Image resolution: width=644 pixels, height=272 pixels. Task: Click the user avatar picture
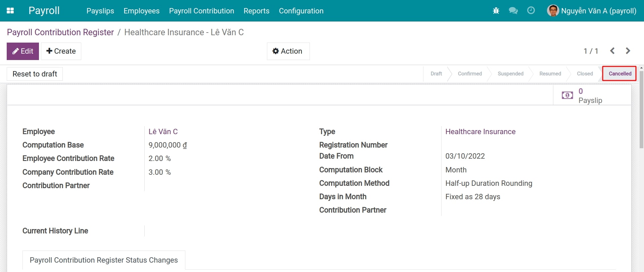coord(552,11)
